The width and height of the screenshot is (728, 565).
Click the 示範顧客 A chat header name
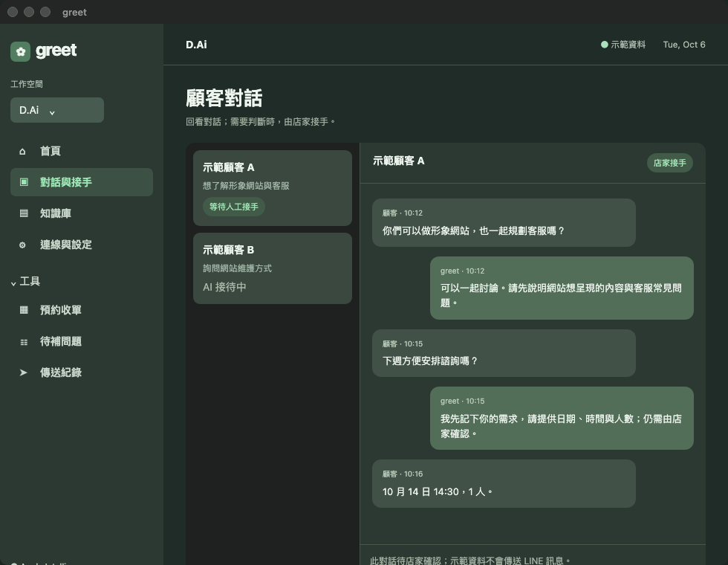click(398, 161)
